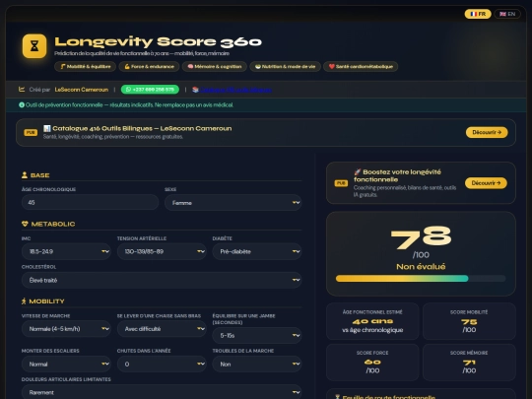Open the Monter des escaliers dropdown
The height and width of the screenshot is (399, 532).
tap(66, 365)
